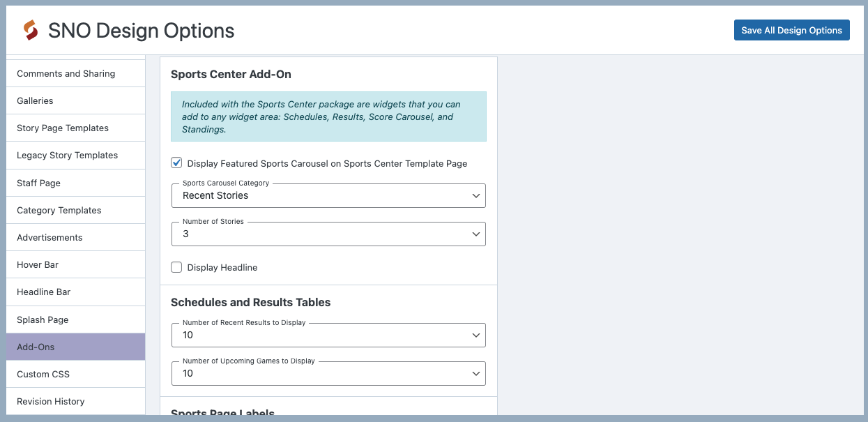Click the Sports Center Add-On heading
868x422 pixels.
(231, 74)
